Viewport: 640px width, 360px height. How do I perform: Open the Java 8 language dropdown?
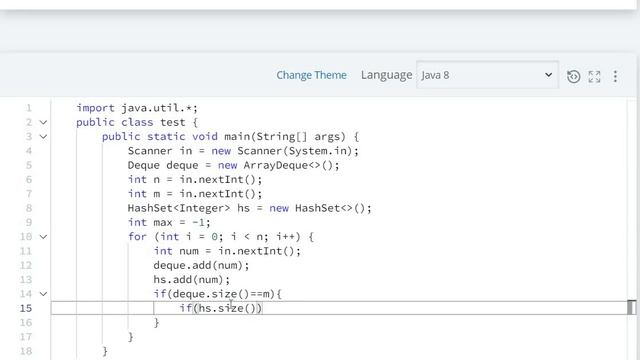(487, 75)
